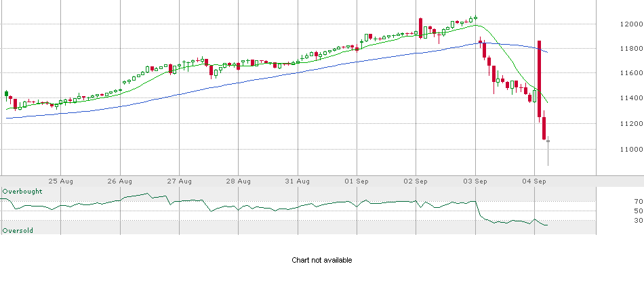
Task: Click the 'Chart not available' message
Action: point(321,260)
